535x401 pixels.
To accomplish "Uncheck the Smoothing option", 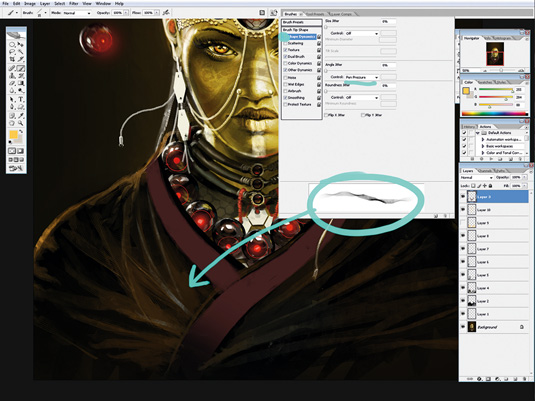I will (x=285, y=98).
